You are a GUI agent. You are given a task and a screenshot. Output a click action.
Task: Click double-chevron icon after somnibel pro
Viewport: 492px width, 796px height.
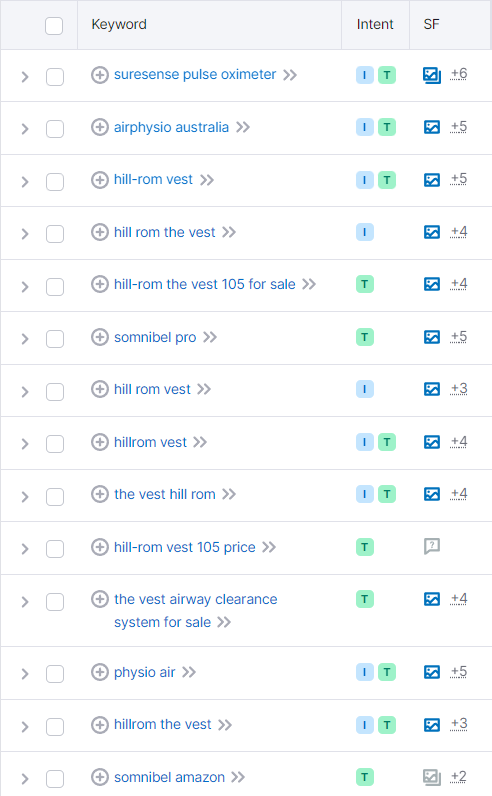tap(210, 337)
